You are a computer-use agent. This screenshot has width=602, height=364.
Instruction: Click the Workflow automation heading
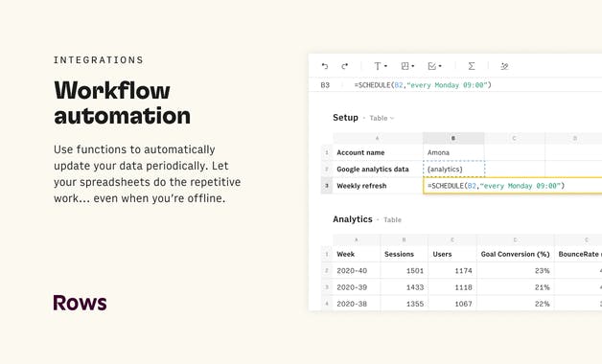point(122,102)
